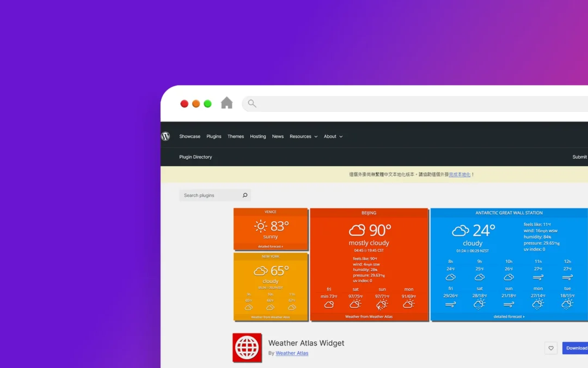This screenshot has width=588, height=368.
Task: Click the BEIJING widget heading
Action: (369, 213)
